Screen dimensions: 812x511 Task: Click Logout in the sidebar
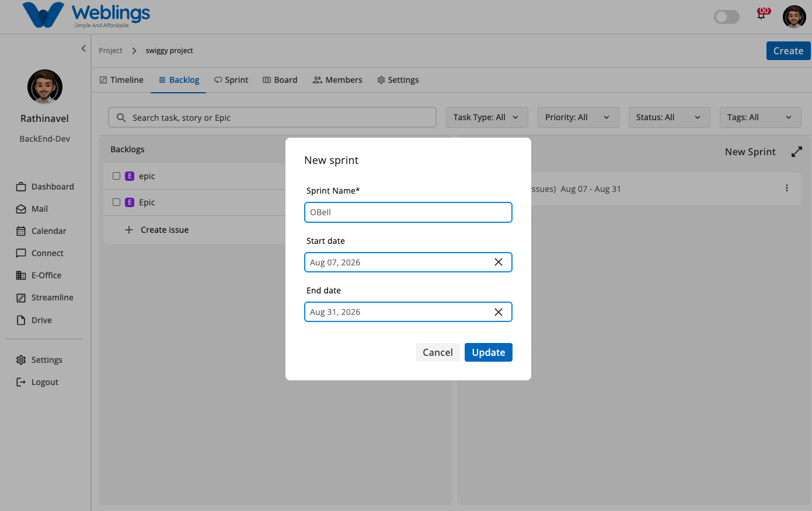37,382
